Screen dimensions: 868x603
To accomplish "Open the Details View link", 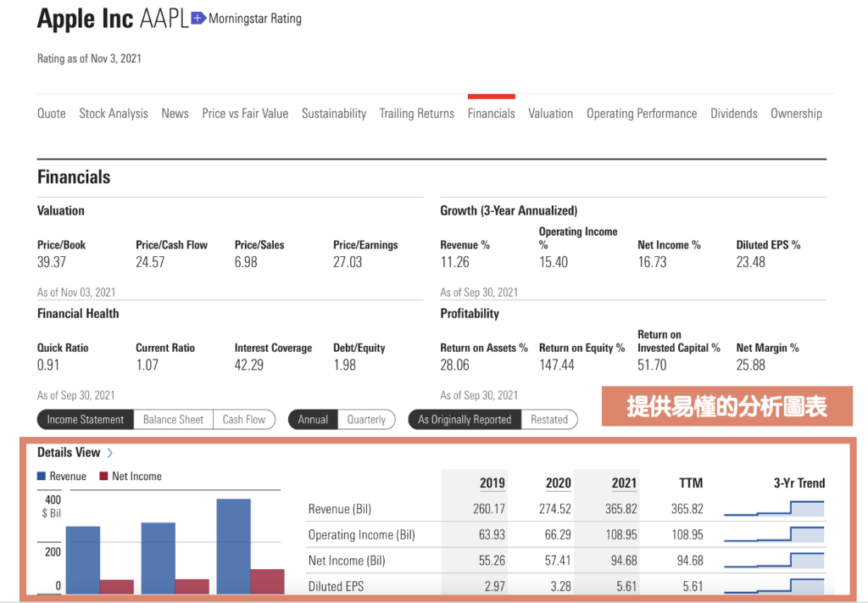I will click(x=69, y=452).
